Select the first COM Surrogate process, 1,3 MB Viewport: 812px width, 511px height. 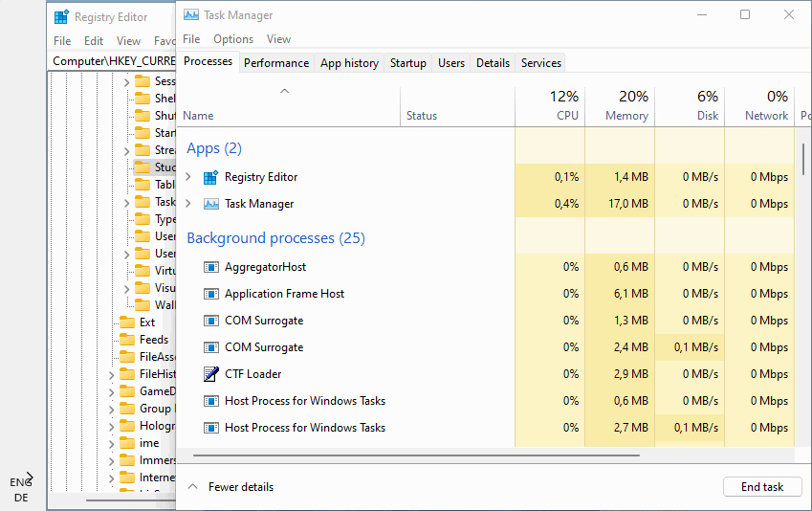(x=485, y=321)
